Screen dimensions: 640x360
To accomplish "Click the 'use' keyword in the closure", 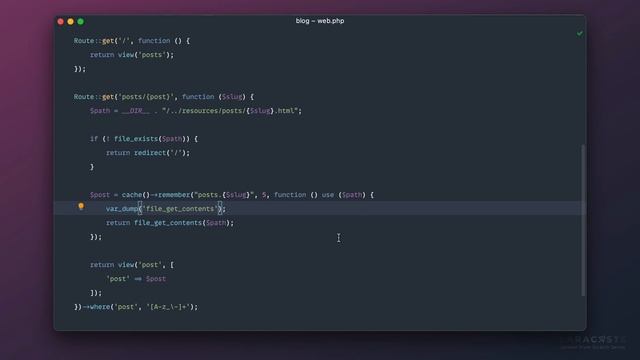I will click(x=328, y=195).
